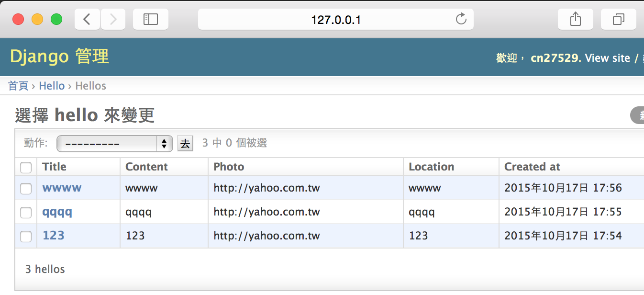Click the yellow minimize window button
Image resolution: width=644 pixels, height=295 pixels.
37,19
